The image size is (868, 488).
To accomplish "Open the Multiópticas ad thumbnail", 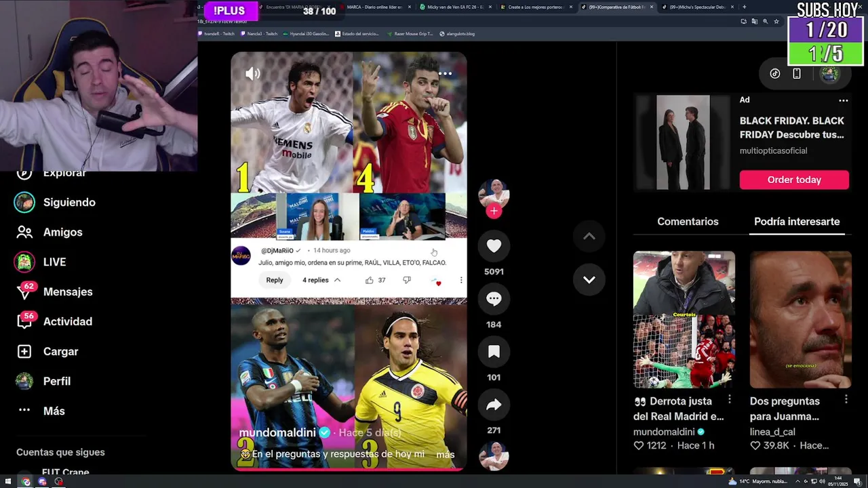I will pyautogui.click(x=683, y=142).
